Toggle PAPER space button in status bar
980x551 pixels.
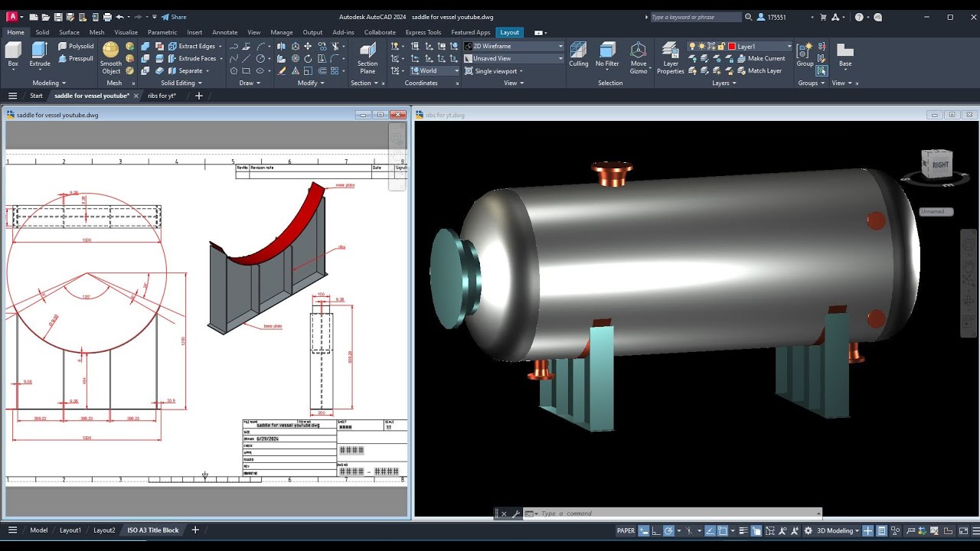[626, 530]
